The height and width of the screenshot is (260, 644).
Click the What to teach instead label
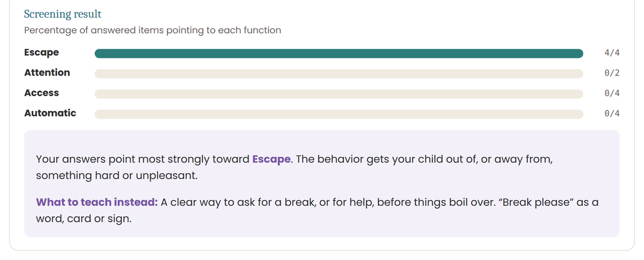[x=97, y=202]
